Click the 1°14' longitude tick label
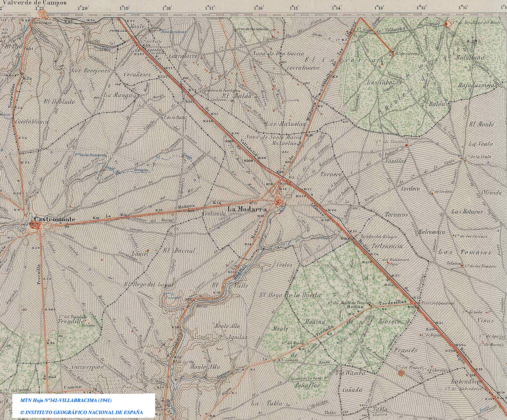The height and width of the screenshot is (420, 507). point(336,8)
